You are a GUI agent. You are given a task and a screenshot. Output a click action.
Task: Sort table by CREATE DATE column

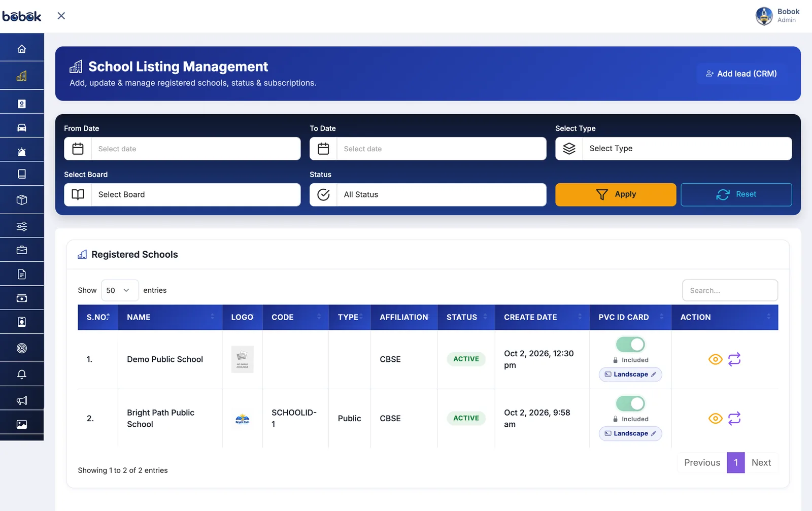pos(542,317)
